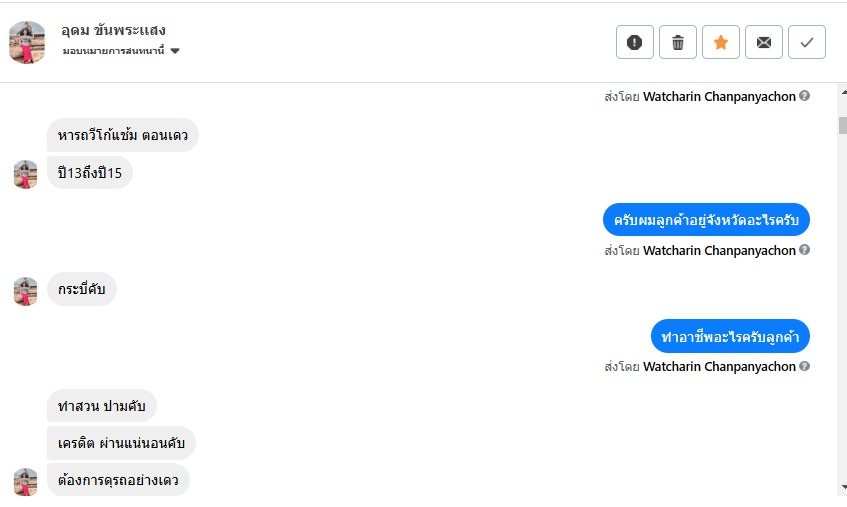Screen dimensions: 847x507
Task: Mark conversation unread with envelope icon
Action: pyautogui.click(x=763, y=42)
